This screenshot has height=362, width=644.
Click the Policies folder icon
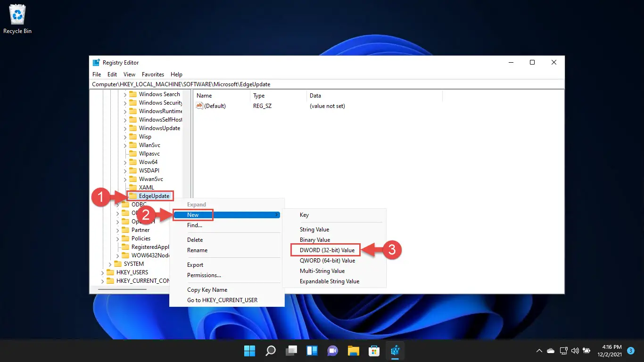click(x=125, y=239)
